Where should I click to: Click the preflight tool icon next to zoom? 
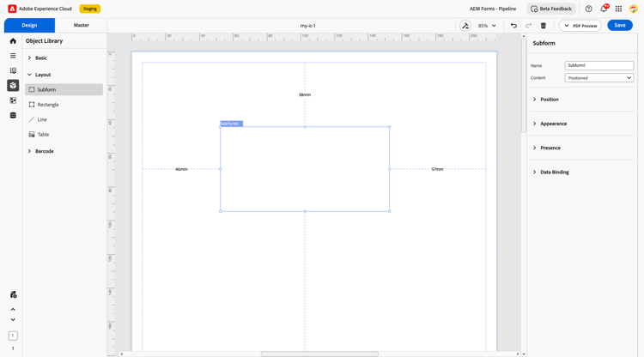tap(465, 26)
